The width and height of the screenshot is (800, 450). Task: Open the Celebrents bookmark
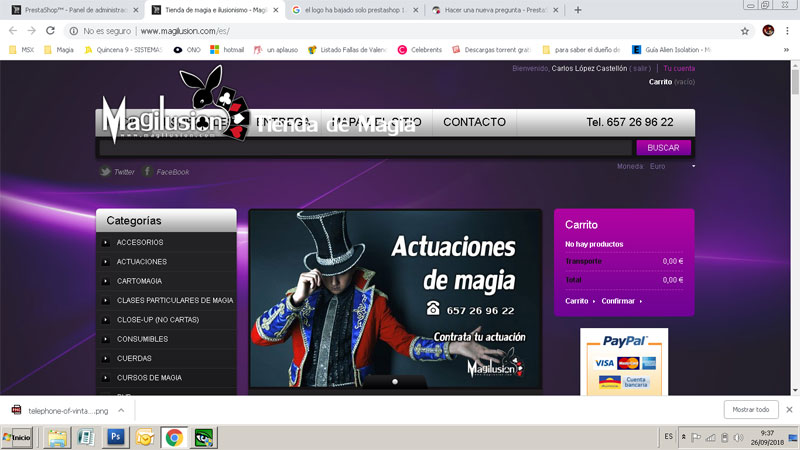point(420,49)
